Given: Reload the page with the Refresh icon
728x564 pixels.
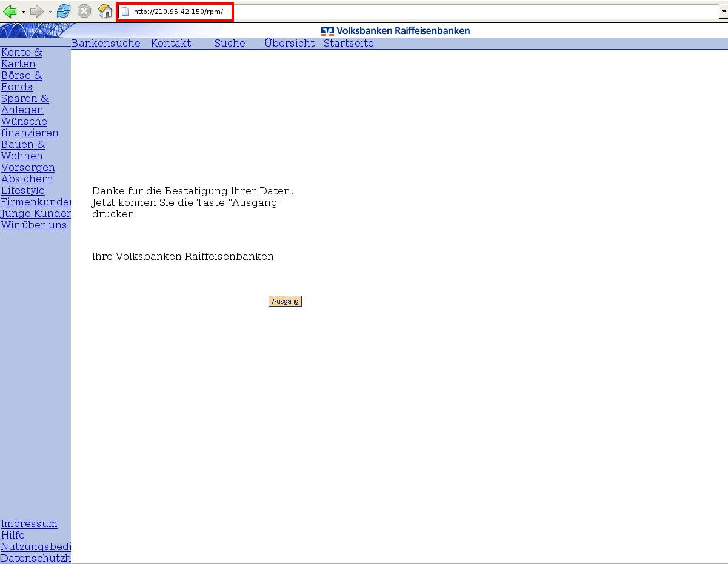Looking at the screenshot, I should tap(64, 11).
